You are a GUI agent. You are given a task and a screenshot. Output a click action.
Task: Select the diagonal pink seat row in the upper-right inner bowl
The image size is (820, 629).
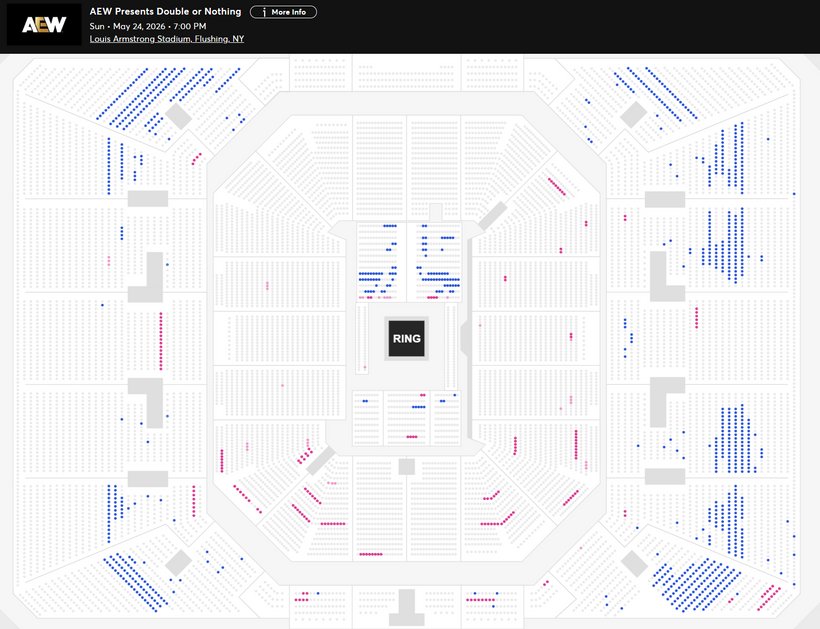click(557, 186)
